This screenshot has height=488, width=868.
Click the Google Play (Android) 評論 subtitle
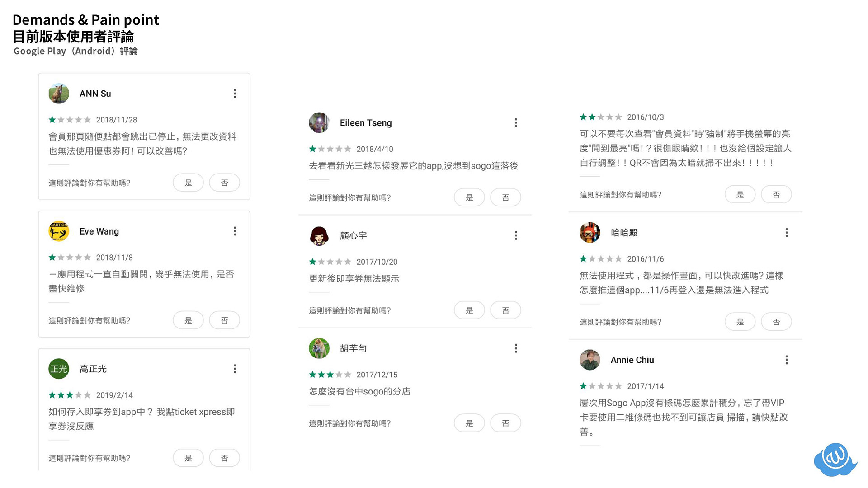tap(75, 51)
